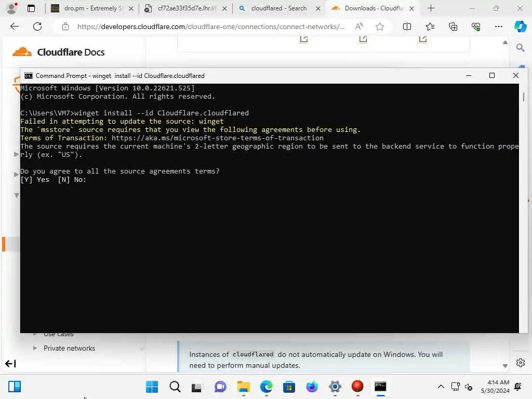This screenshot has height=399, width=532.
Task: Open taskbar Search
Action: [175, 387]
